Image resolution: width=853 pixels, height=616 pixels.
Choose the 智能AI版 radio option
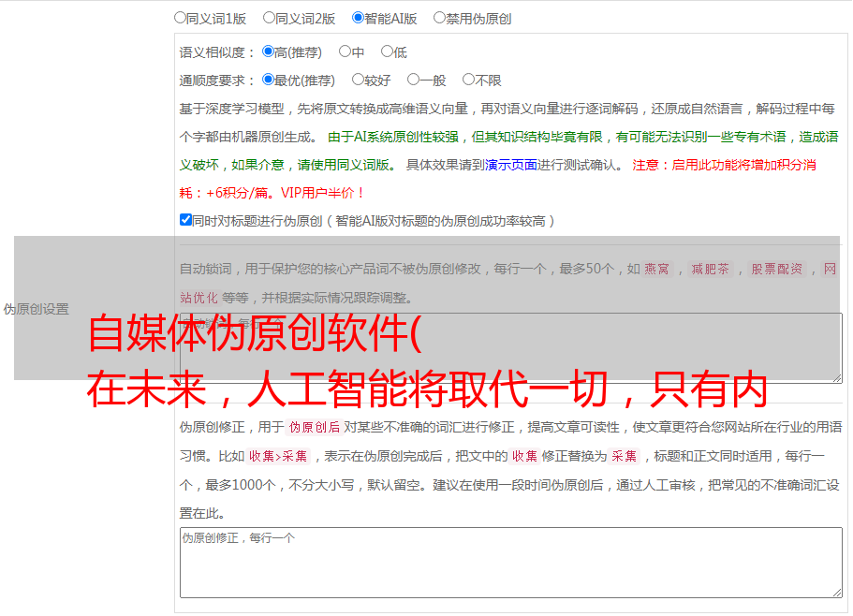click(358, 18)
